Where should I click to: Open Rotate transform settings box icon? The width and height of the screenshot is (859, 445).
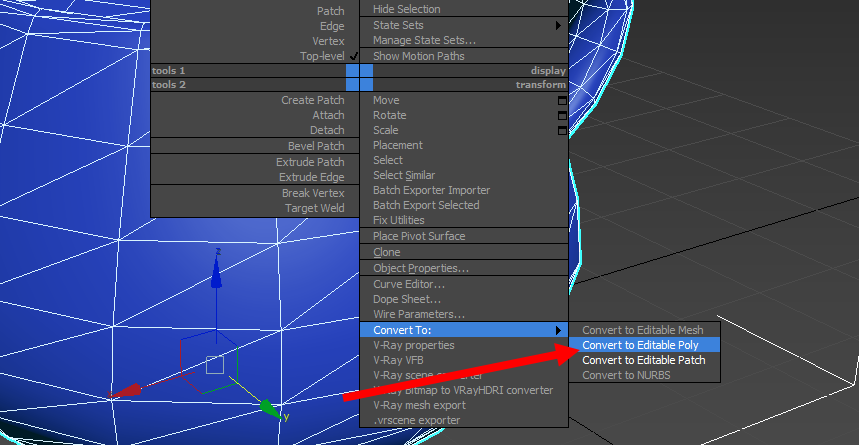(x=562, y=116)
